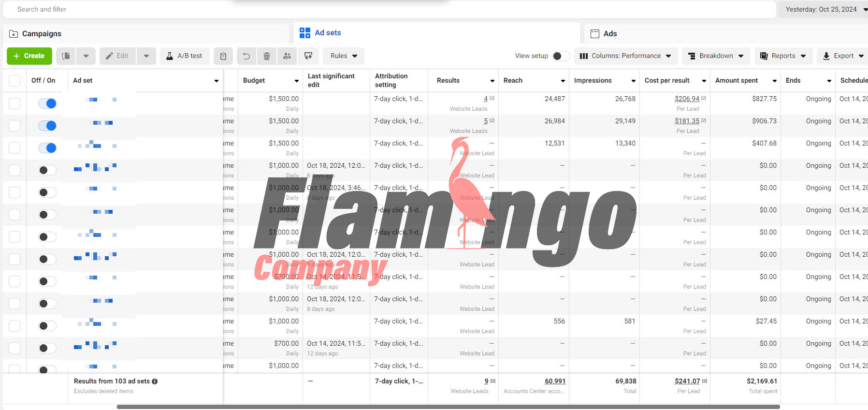The height and width of the screenshot is (410, 868).
Task: Click the dropdown arrow beside Export
Action: (x=861, y=56)
